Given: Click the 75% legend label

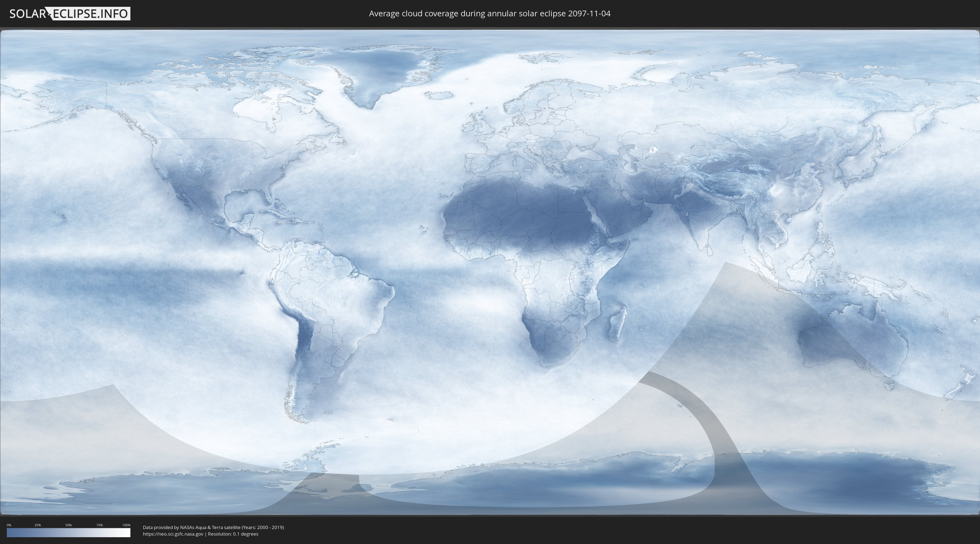Looking at the screenshot, I should (99, 525).
